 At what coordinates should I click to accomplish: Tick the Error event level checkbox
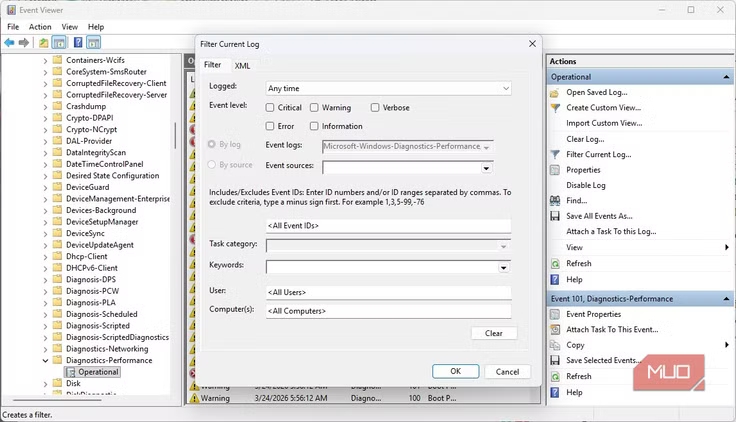[x=271, y=127]
